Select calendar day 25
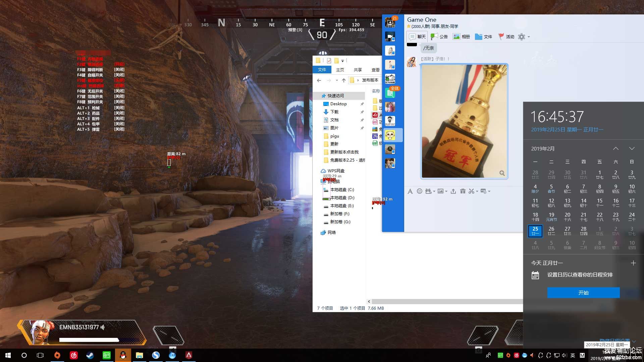Screen dimensions: 644x362 pyautogui.click(x=535, y=231)
